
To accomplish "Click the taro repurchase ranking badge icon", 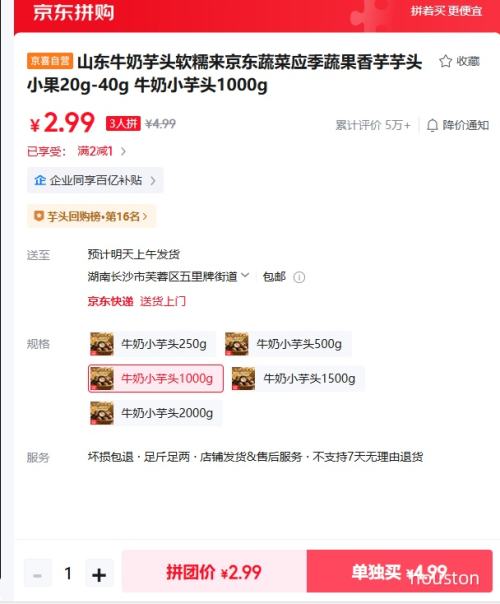I will pos(39,216).
